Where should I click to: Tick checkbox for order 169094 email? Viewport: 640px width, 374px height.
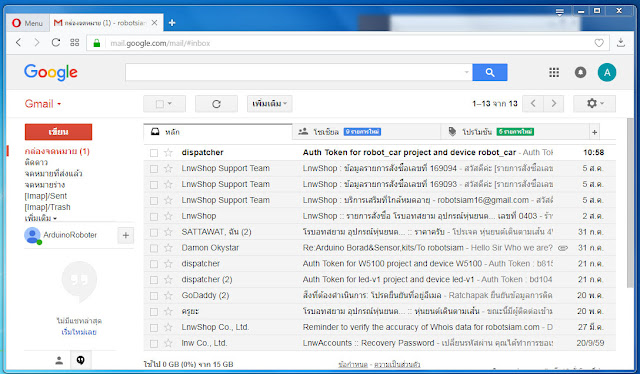[x=154, y=169]
